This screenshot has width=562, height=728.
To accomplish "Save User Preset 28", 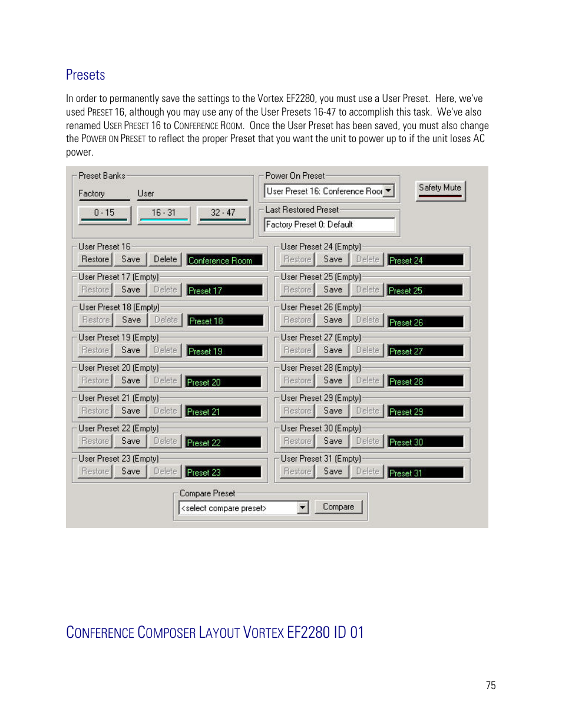I will point(333,381).
